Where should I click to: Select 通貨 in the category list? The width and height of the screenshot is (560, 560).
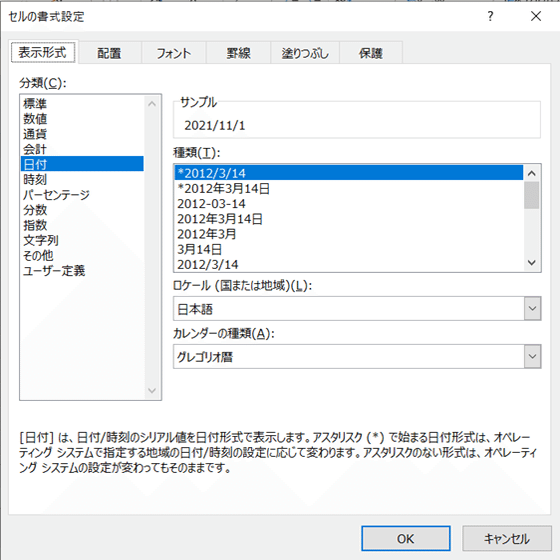[x=82, y=134]
